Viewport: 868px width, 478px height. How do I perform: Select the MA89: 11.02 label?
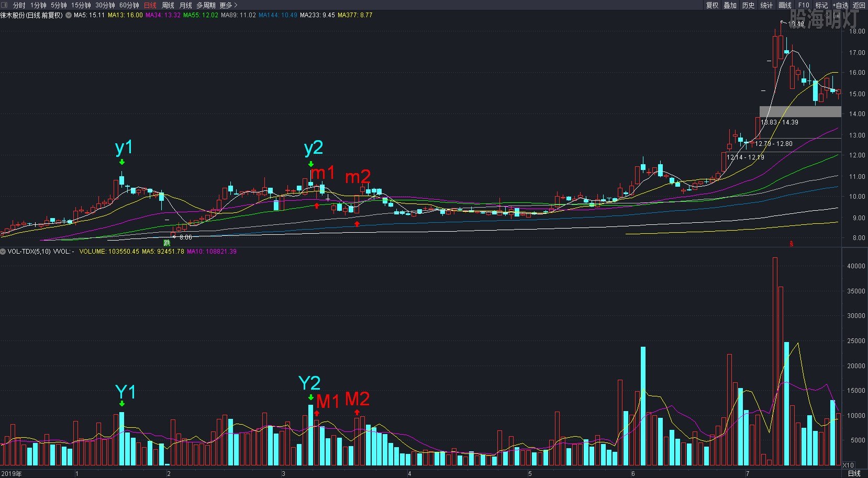238,15
